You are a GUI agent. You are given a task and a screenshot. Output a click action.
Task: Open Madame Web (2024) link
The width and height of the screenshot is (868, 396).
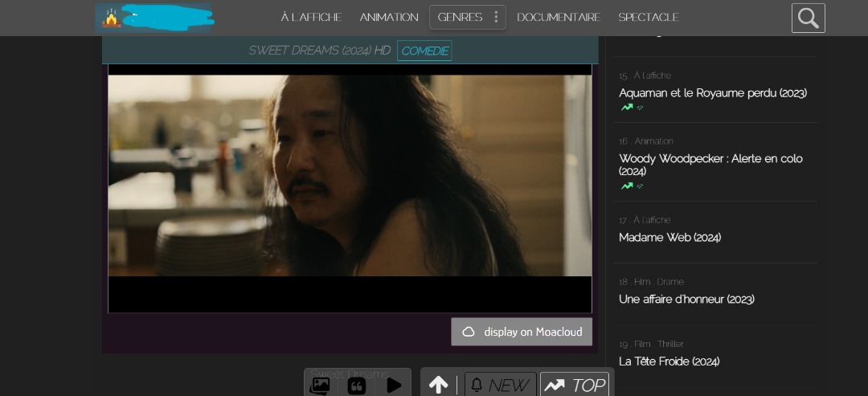(x=669, y=238)
